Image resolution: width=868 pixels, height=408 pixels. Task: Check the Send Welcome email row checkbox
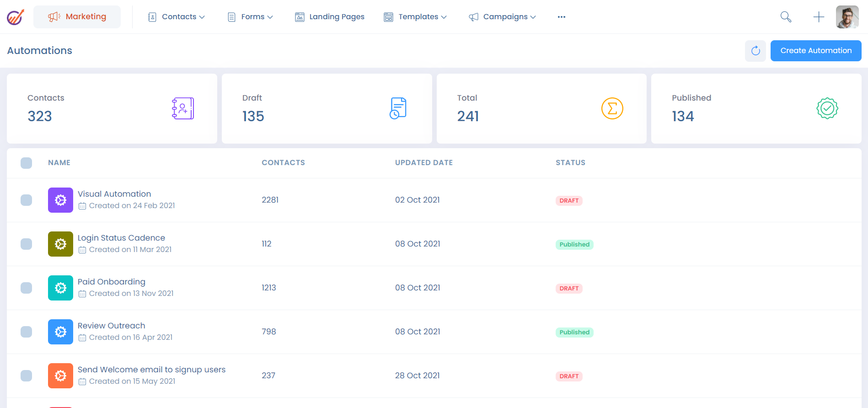tap(26, 376)
